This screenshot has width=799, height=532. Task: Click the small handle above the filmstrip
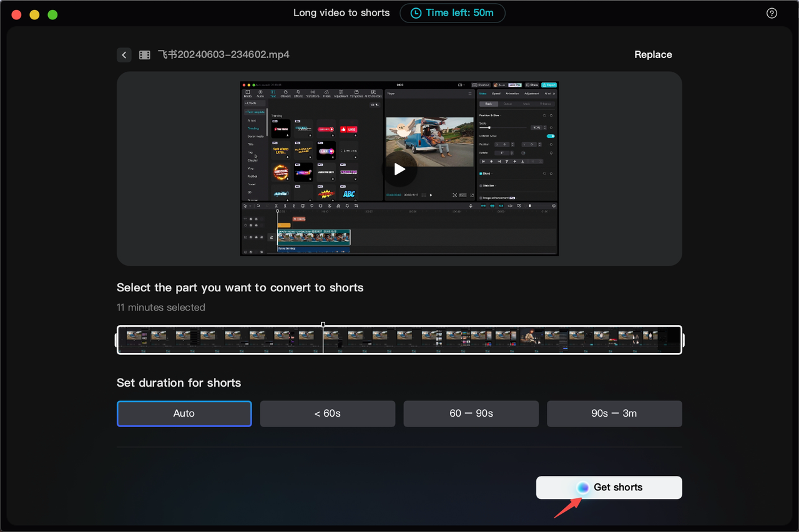coord(323,323)
